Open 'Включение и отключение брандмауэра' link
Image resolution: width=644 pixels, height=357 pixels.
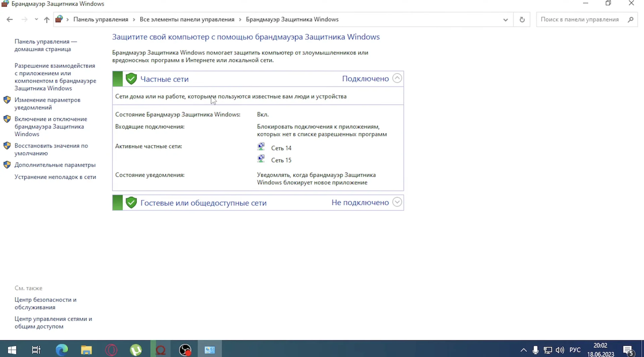(51, 126)
